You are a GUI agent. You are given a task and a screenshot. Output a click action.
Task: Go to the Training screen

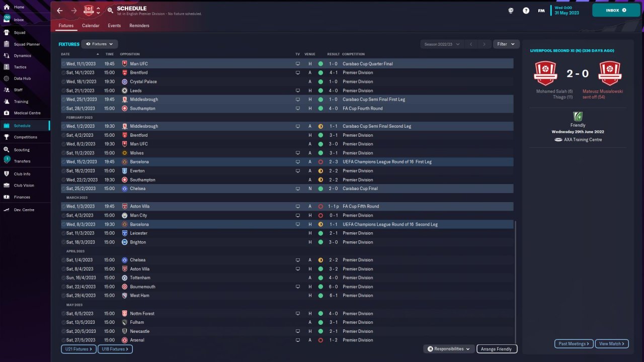21,102
